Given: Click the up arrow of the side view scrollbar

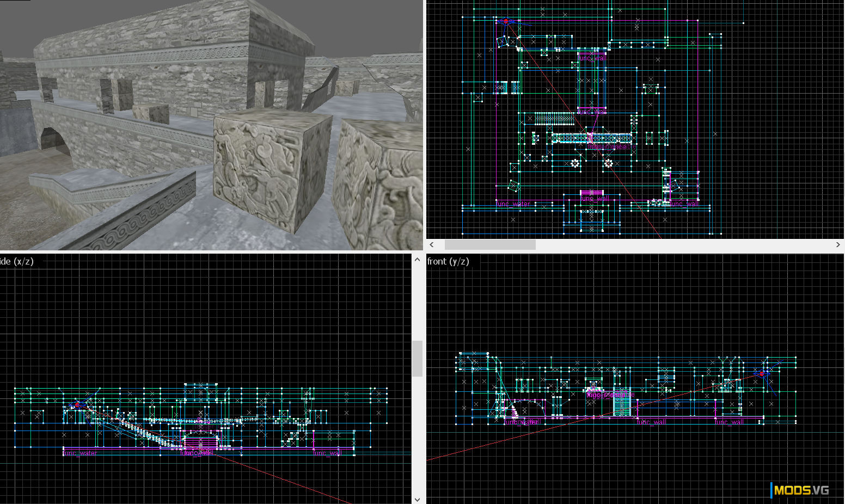Looking at the screenshot, I should click(x=417, y=260).
